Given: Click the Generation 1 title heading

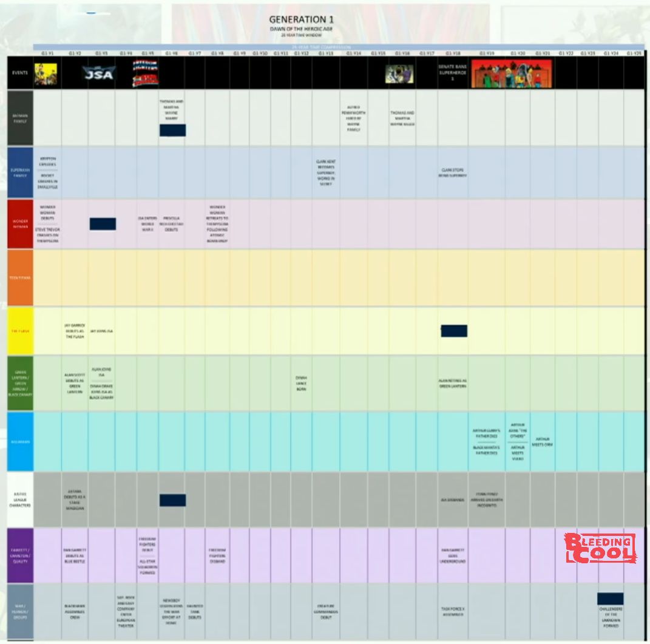Looking at the screenshot, I should 301,20.
